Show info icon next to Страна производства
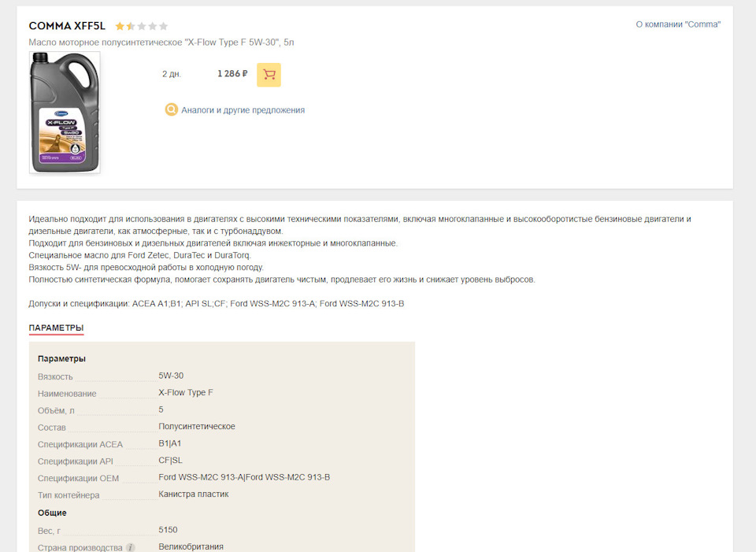Screen dimensions: 756x552 tap(130, 547)
